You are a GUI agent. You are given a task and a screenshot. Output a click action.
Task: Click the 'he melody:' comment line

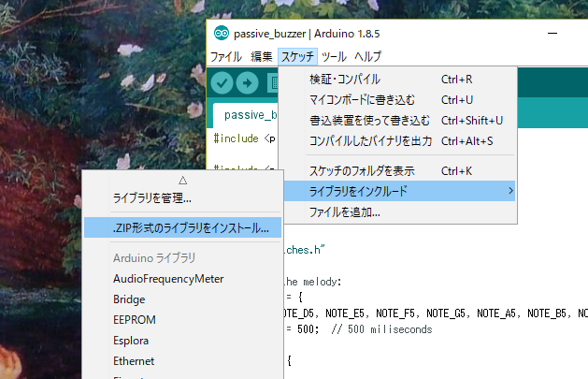tap(313, 282)
